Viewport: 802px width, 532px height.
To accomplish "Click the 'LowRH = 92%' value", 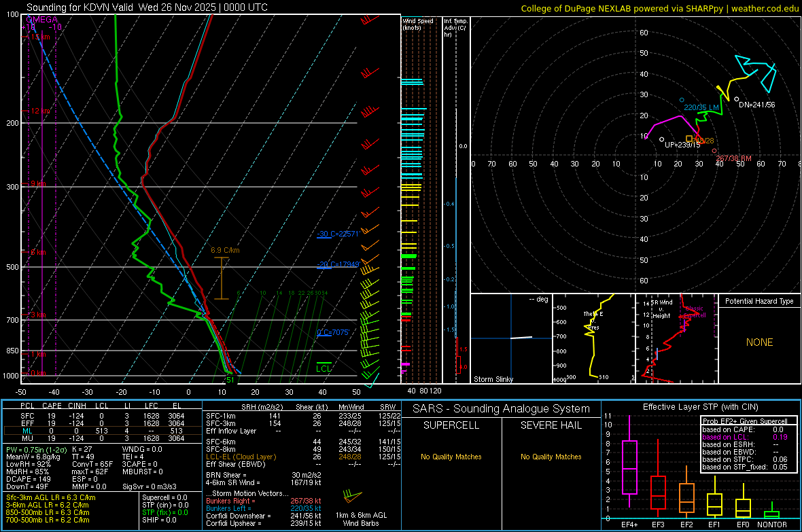I will [28, 465].
